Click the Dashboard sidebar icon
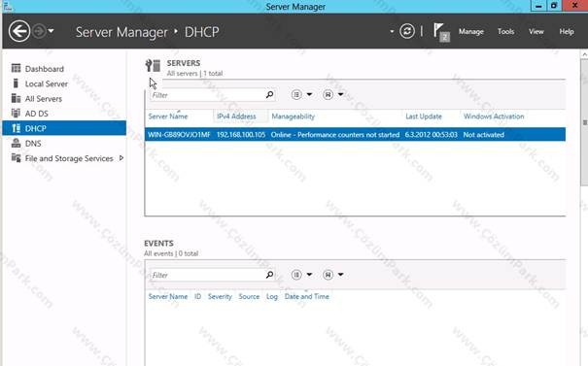Image resolution: width=588 pixels, height=366 pixels. [x=16, y=68]
